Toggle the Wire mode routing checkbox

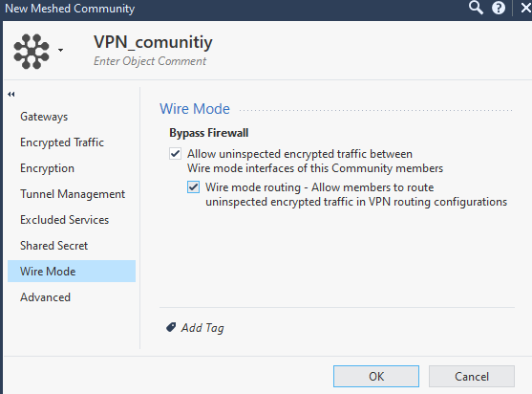(193, 187)
